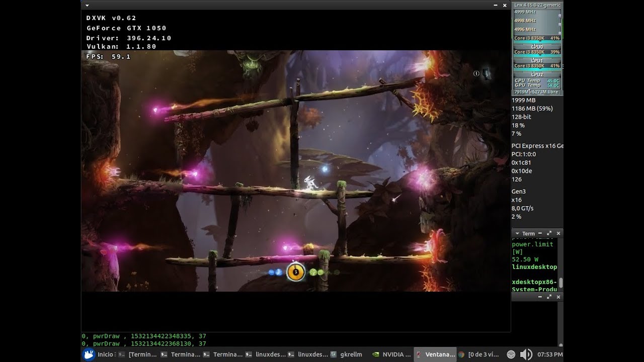The height and width of the screenshot is (362, 644).
Task: Click the CPU1 label in gkrellm
Action: coord(537,60)
